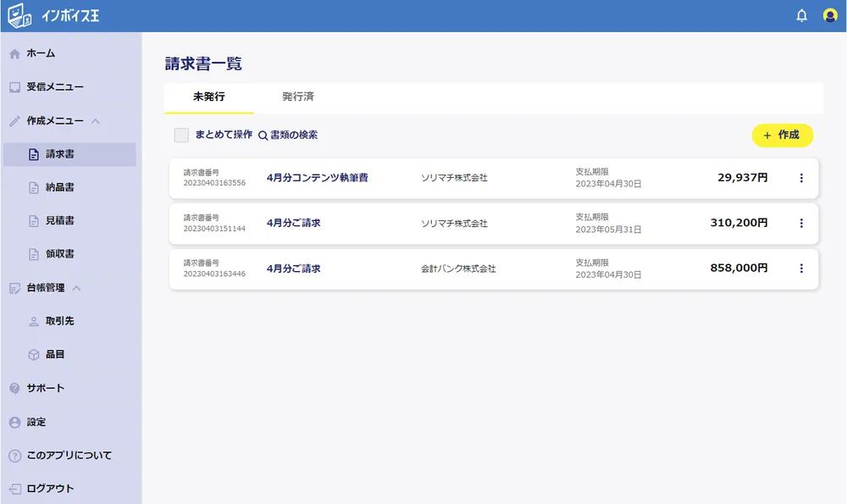The height and width of the screenshot is (504, 847).
Task: Click the yellow 作成 button
Action: click(x=782, y=135)
